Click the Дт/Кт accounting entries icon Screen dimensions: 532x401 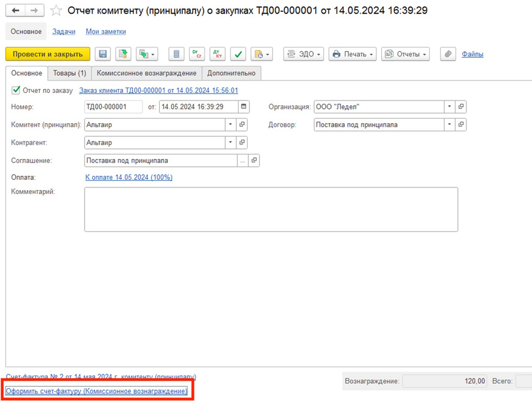pos(217,54)
